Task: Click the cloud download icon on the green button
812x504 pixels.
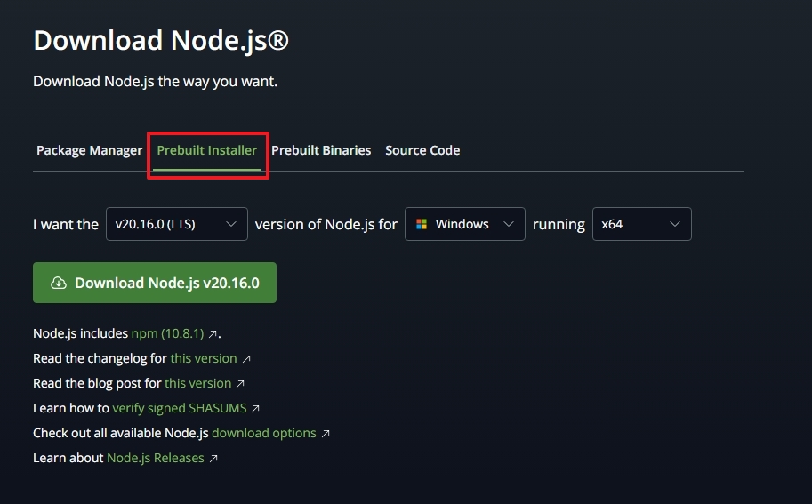Action: 59,283
